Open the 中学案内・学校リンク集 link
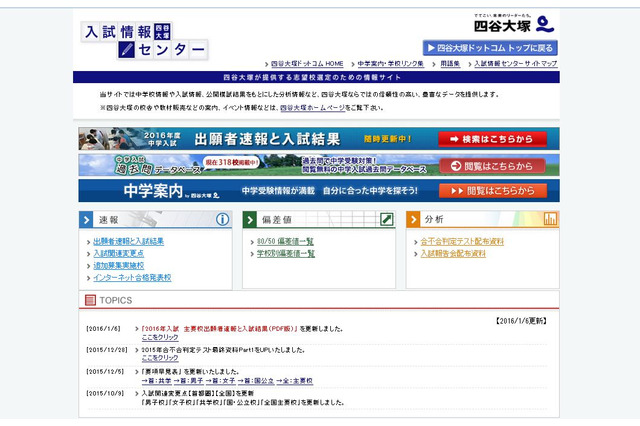The width and height of the screenshot is (640, 426). 391,64
